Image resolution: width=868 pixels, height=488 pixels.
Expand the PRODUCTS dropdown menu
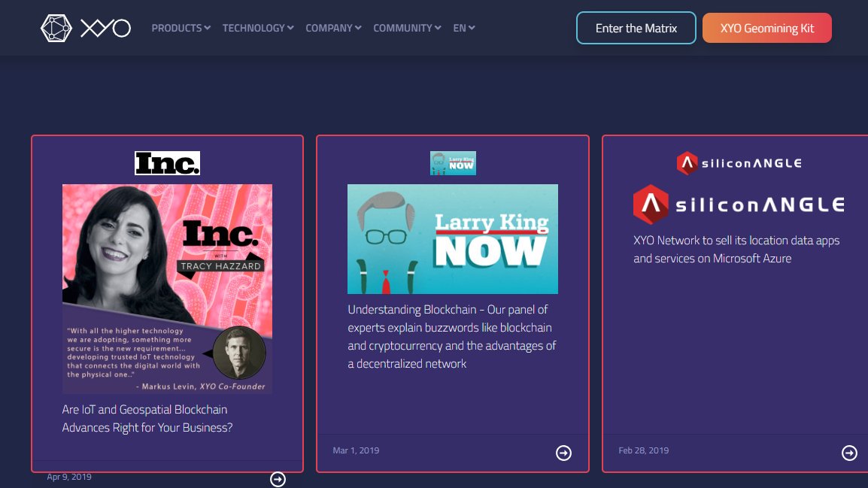pos(181,28)
